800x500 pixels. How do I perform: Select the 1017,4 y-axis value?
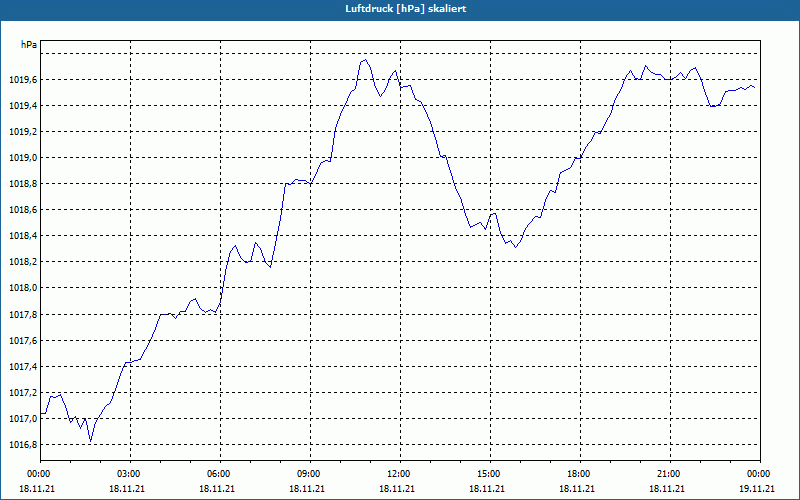click(23, 366)
